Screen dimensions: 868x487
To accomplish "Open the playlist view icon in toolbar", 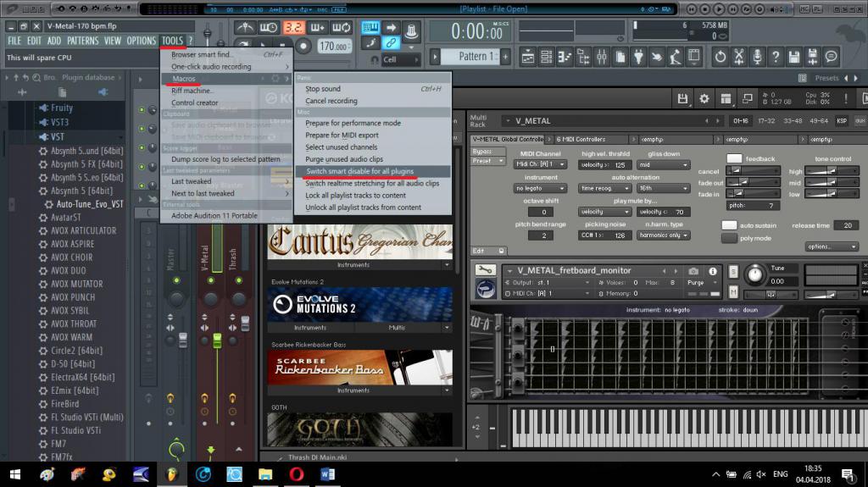I will (x=527, y=57).
